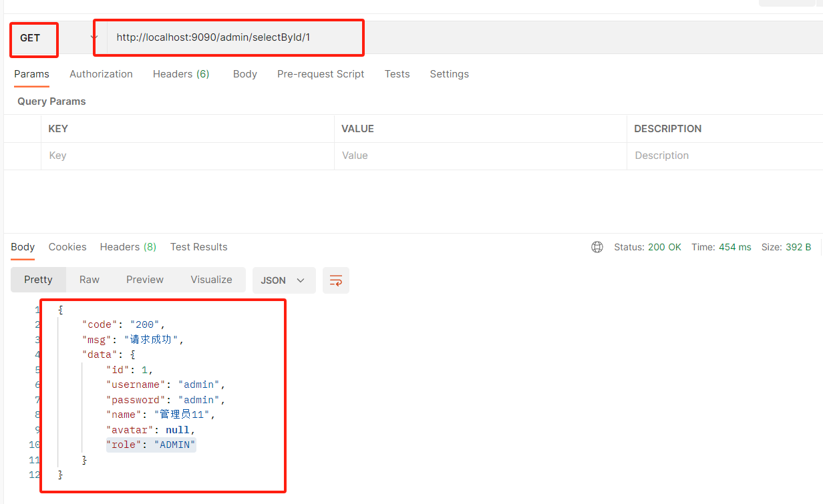Click the query param Value field

tap(480, 156)
